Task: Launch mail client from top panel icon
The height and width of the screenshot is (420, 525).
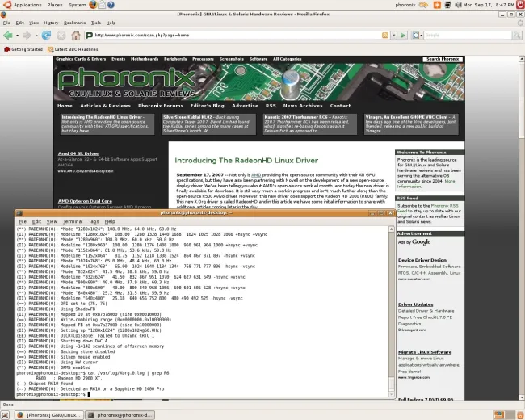Action: click(102, 5)
